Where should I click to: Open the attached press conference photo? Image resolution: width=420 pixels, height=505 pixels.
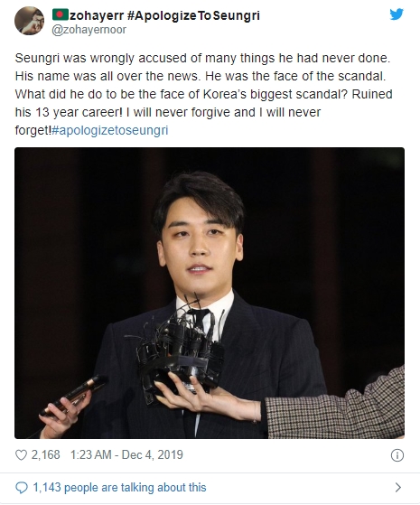tap(210, 293)
